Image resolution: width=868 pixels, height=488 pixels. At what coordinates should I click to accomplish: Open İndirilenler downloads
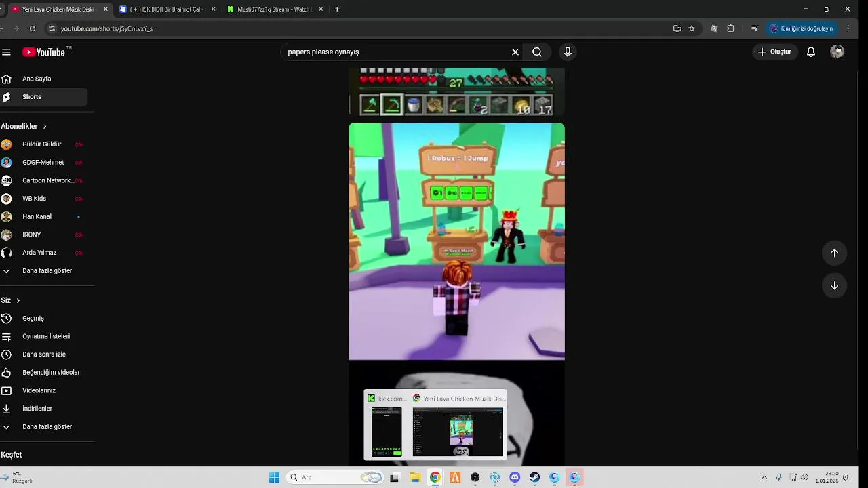[x=43, y=409]
